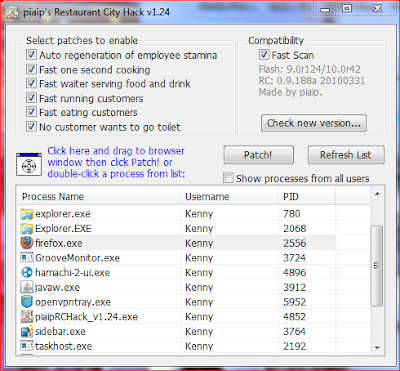Select openvpntray.exe in the process list
Screen dimensions: 400x371
tap(73, 302)
